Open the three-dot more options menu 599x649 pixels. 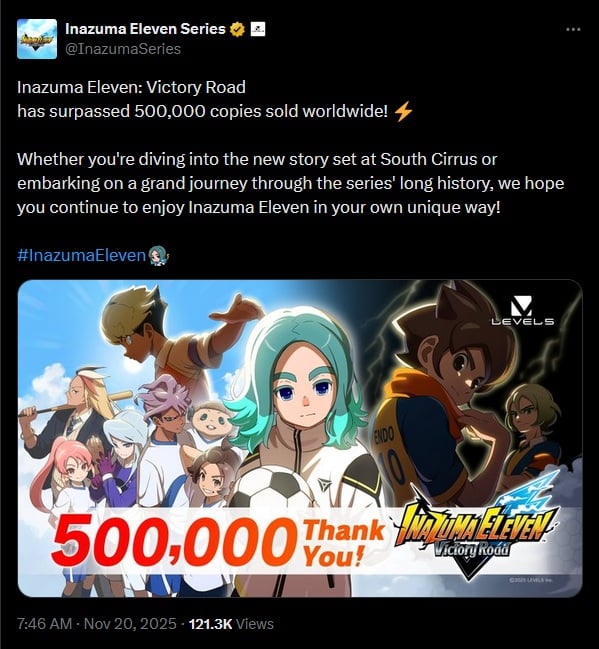point(573,29)
